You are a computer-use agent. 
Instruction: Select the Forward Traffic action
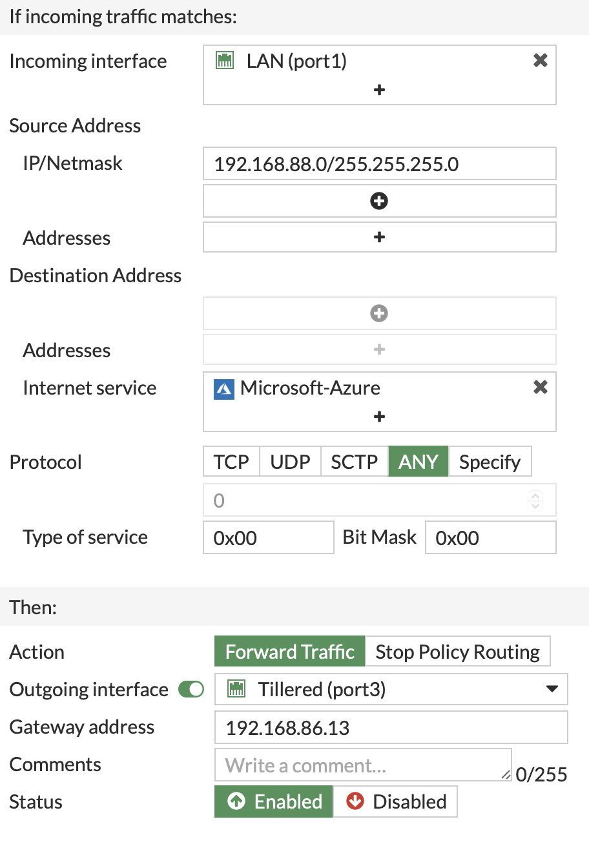[x=289, y=652]
